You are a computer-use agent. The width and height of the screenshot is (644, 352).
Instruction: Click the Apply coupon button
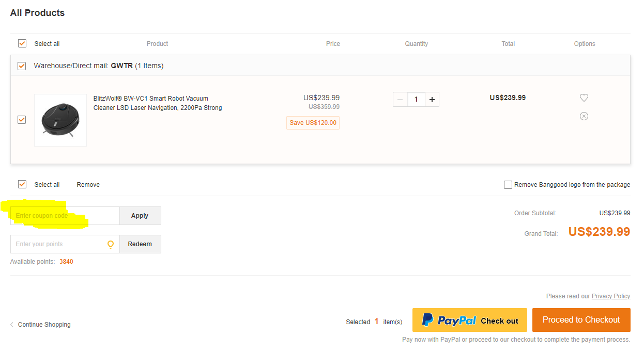pos(140,216)
